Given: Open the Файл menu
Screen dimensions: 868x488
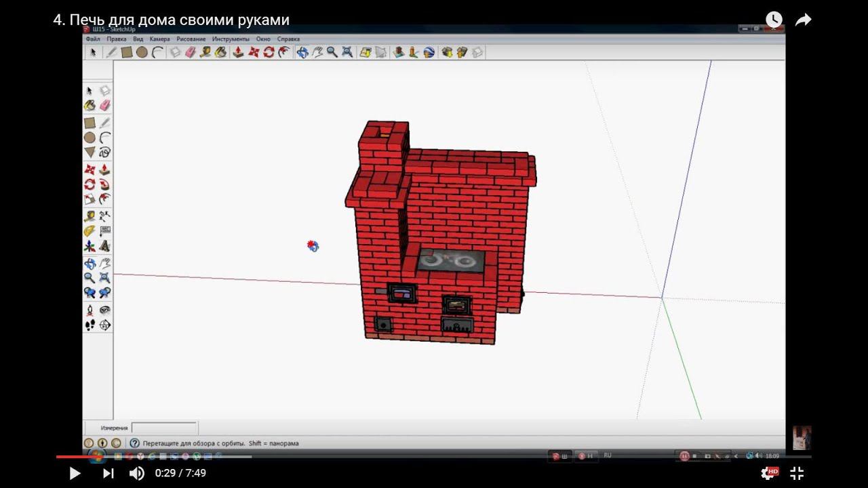Looking at the screenshot, I should (x=93, y=39).
